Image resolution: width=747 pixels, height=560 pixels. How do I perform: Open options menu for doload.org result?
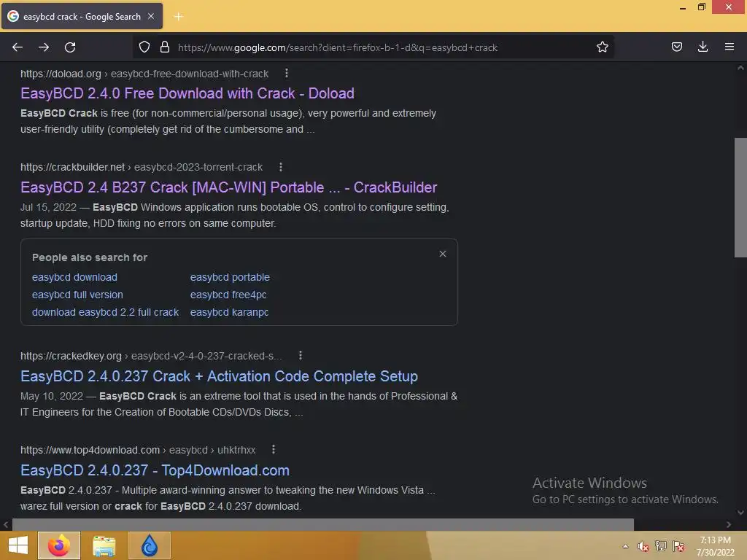point(286,74)
